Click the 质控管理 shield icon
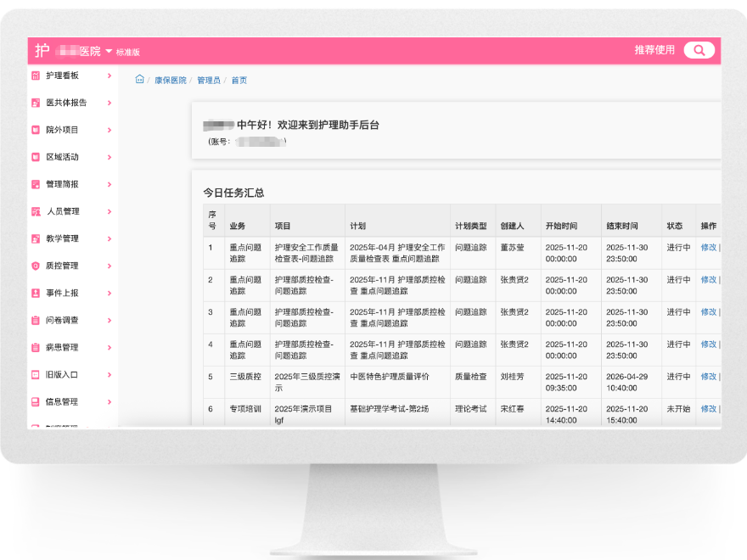The width and height of the screenshot is (747, 560). pos(36,266)
